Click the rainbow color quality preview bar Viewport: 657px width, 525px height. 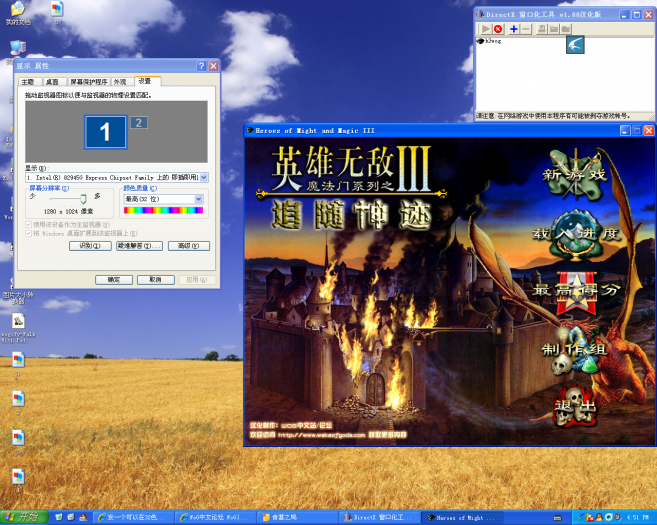point(163,210)
